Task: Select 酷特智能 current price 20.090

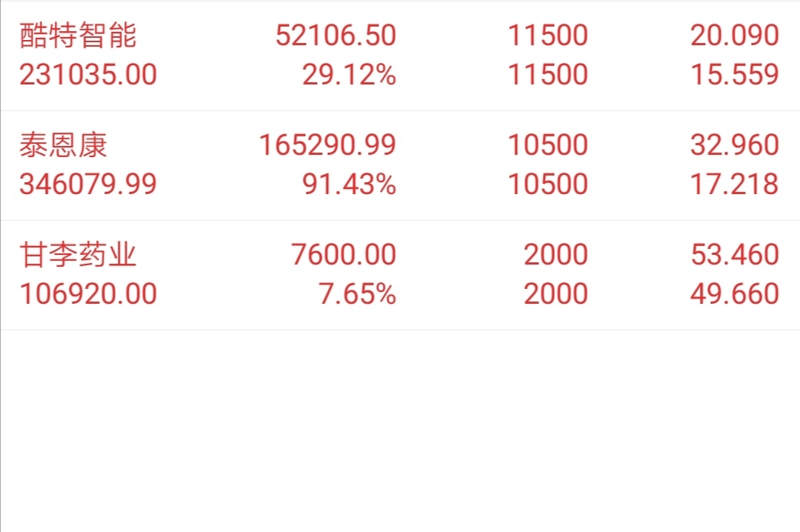Action: 734,36
